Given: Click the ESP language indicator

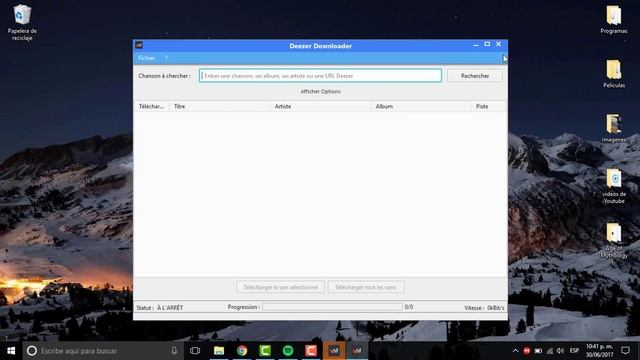Looking at the screenshot, I should [574, 351].
